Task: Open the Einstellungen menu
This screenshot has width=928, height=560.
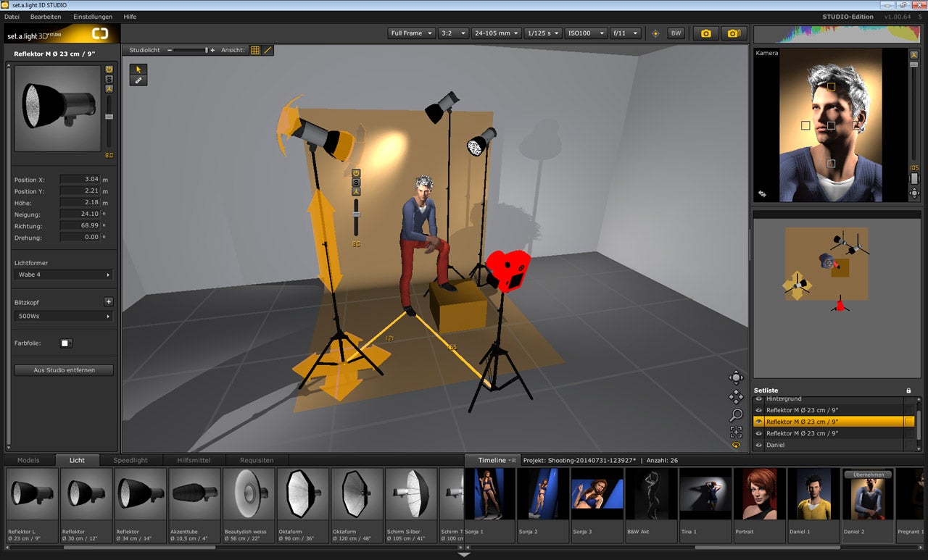Action: 92,16
